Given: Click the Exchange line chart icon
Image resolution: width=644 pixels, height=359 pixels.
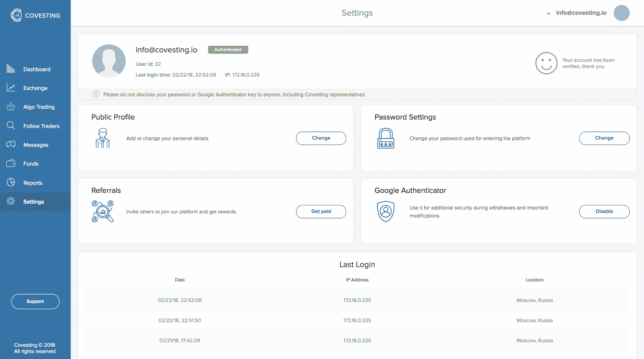Looking at the screenshot, I should tap(11, 88).
